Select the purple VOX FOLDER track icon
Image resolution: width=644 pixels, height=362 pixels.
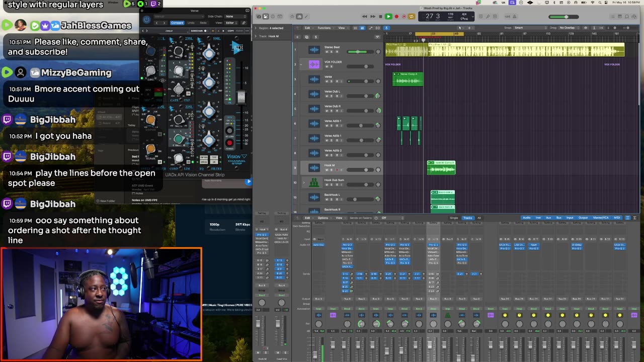pos(314,64)
